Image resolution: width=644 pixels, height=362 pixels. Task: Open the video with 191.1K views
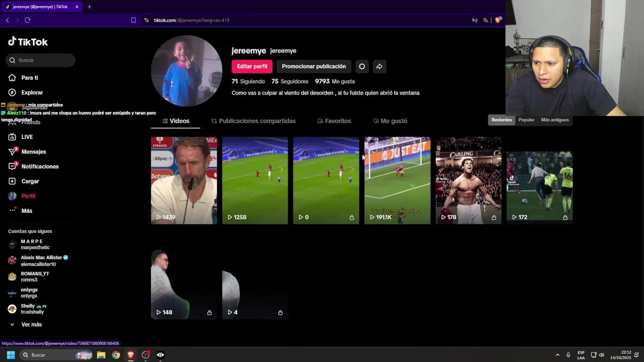pyautogui.click(x=397, y=180)
